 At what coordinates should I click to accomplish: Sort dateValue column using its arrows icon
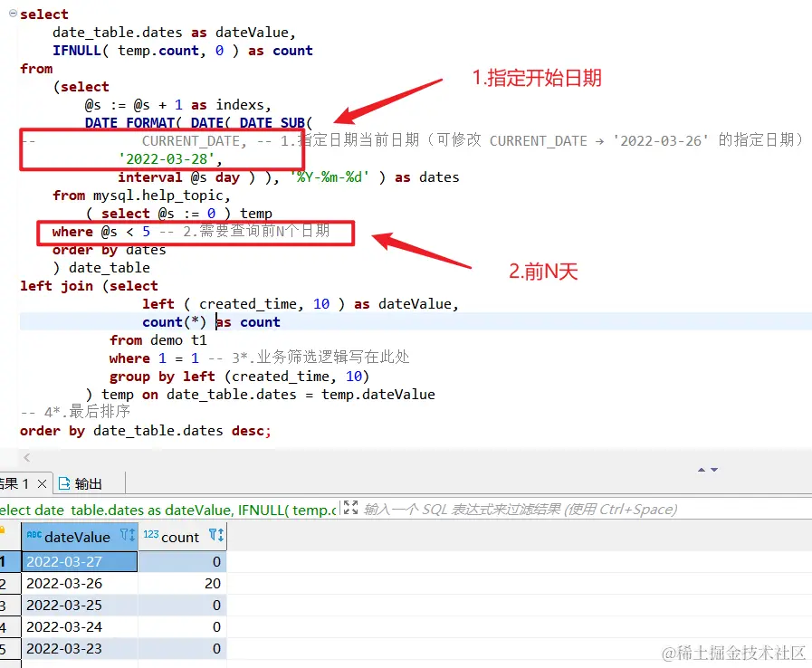132,535
